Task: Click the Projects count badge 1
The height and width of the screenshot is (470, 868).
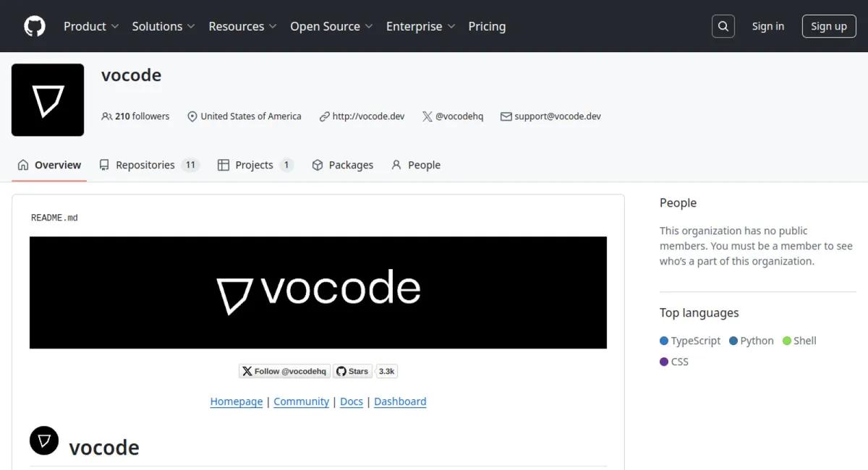Action: (286, 165)
